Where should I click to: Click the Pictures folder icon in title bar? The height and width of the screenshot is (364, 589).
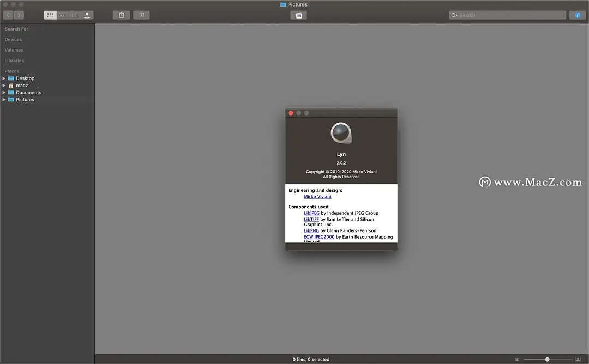pos(283,4)
